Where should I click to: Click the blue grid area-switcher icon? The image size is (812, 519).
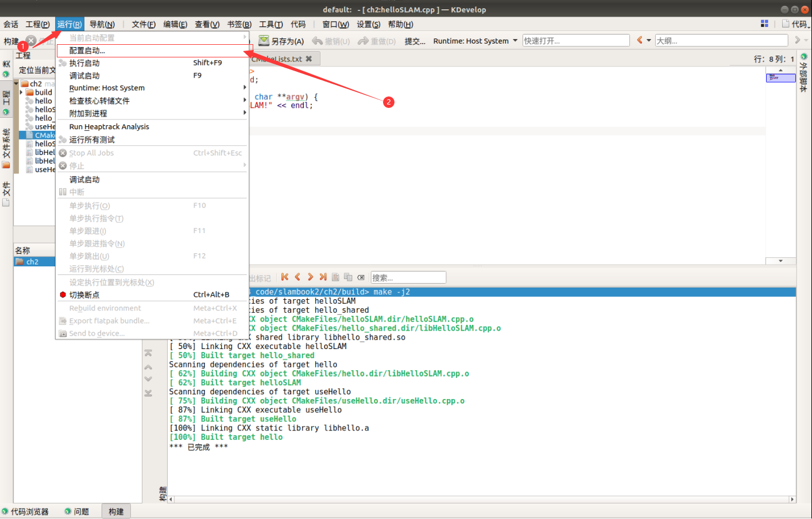point(764,24)
